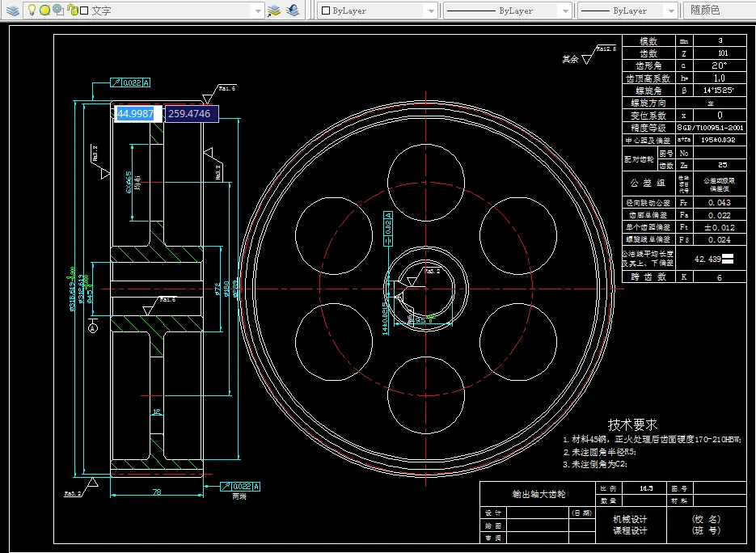Select the ⌀180 diameter dimension
The image size is (756, 553).
[226, 289]
